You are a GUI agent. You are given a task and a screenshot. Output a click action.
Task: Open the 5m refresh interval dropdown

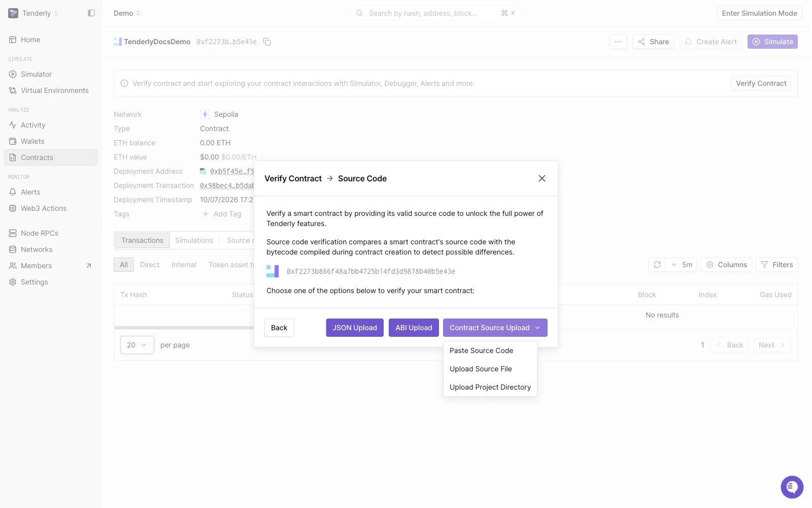681,265
